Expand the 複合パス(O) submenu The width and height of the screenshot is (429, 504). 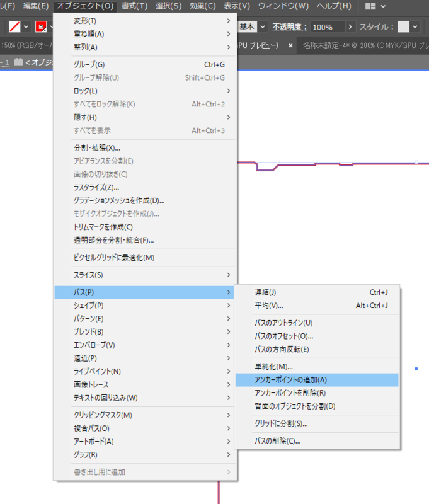146,428
